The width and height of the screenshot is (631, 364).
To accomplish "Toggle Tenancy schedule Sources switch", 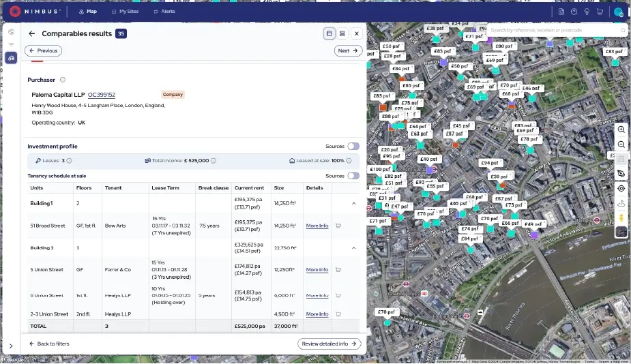I will 353,176.
